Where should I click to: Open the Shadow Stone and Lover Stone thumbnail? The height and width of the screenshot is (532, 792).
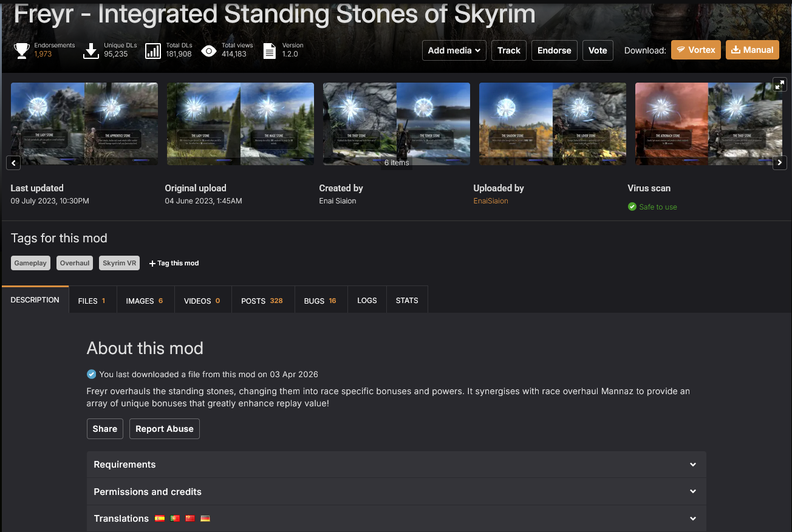[x=553, y=124]
